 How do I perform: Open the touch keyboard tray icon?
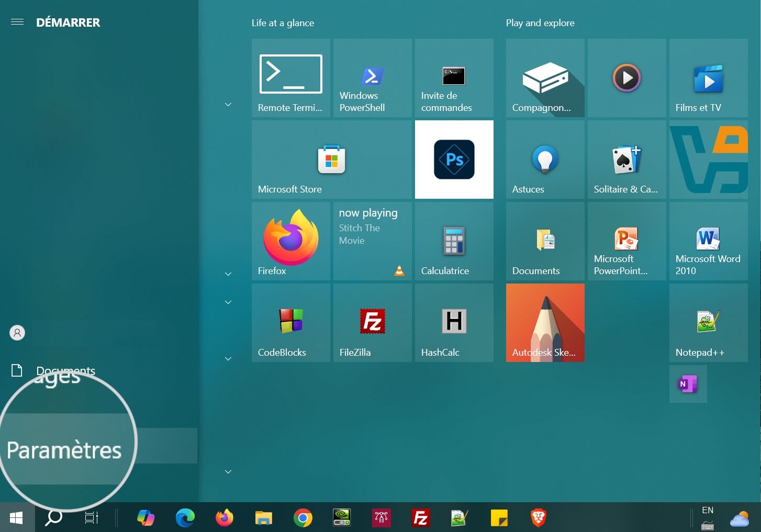[708, 525]
